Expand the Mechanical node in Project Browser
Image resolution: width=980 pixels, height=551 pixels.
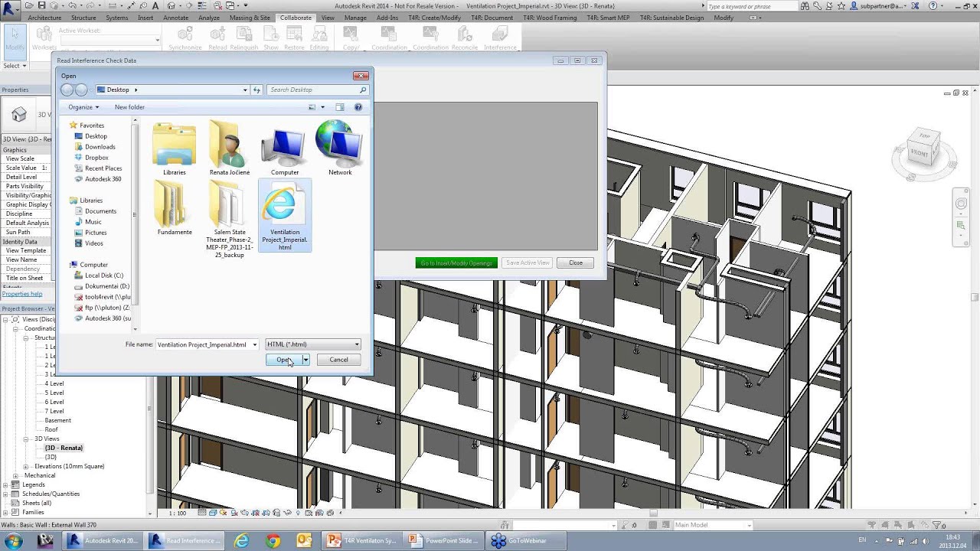point(15,475)
